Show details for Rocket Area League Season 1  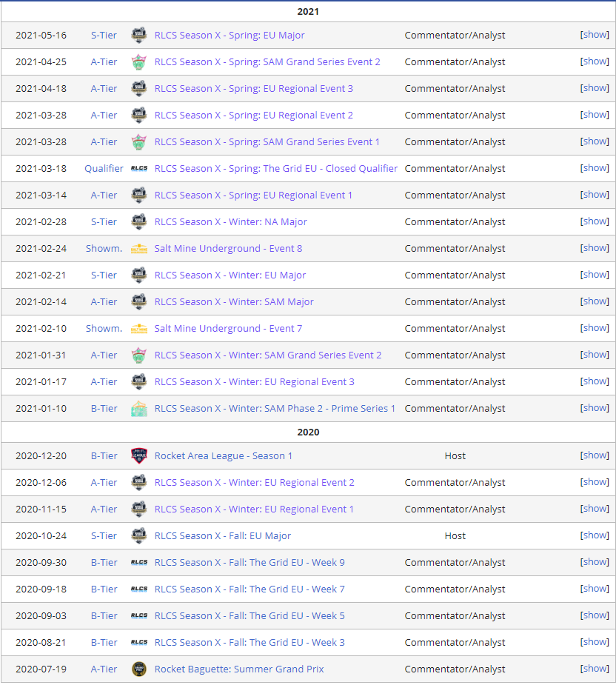(x=595, y=455)
